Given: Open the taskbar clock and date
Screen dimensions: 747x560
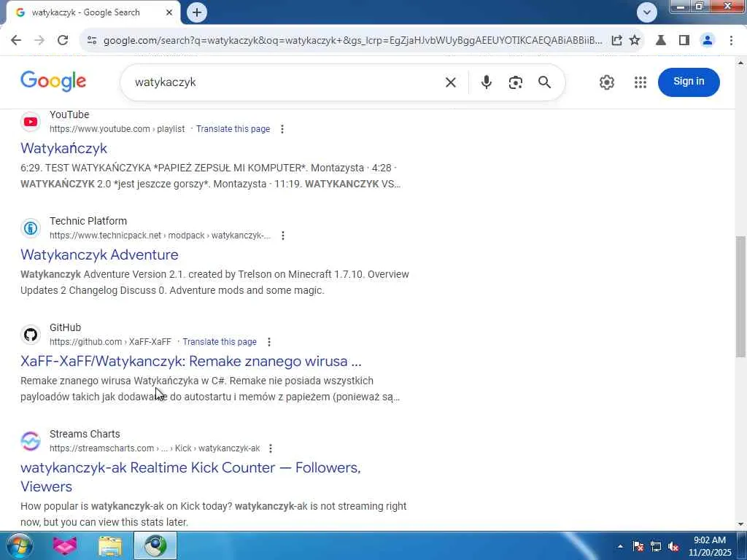Looking at the screenshot, I should point(709,546).
